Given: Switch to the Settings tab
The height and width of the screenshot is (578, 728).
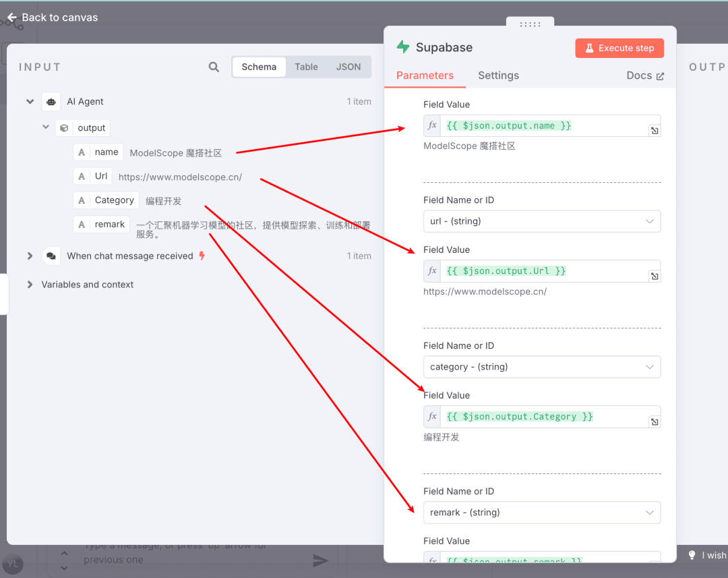Looking at the screenshot, I should [x=498, y=76].
